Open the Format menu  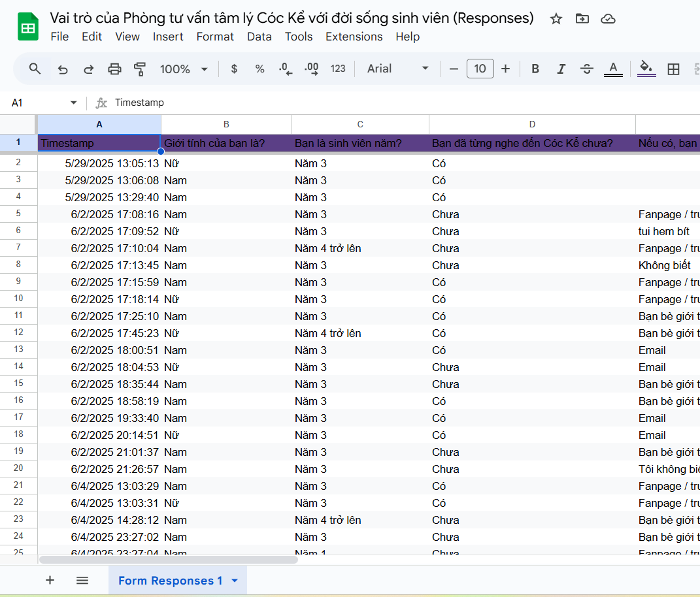tap(215, 37)
